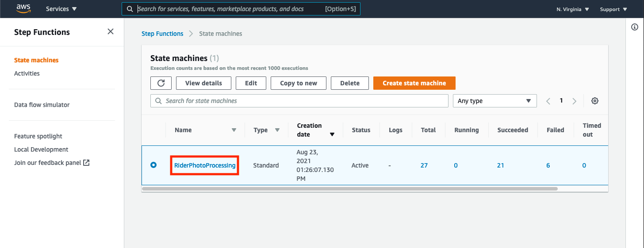Viewport: 644px width, 248px height.
Task: Click State machines breadcrumb text
Action: [221, 34]
